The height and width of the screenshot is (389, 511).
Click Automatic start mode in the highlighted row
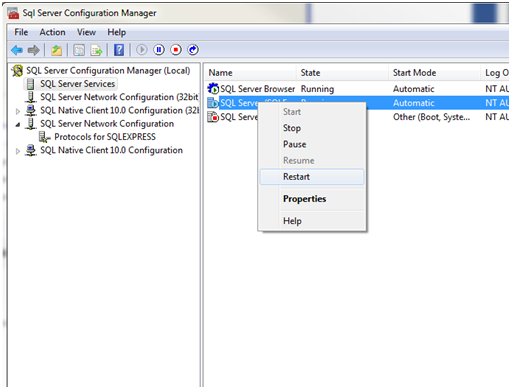(x=413, y=103)
